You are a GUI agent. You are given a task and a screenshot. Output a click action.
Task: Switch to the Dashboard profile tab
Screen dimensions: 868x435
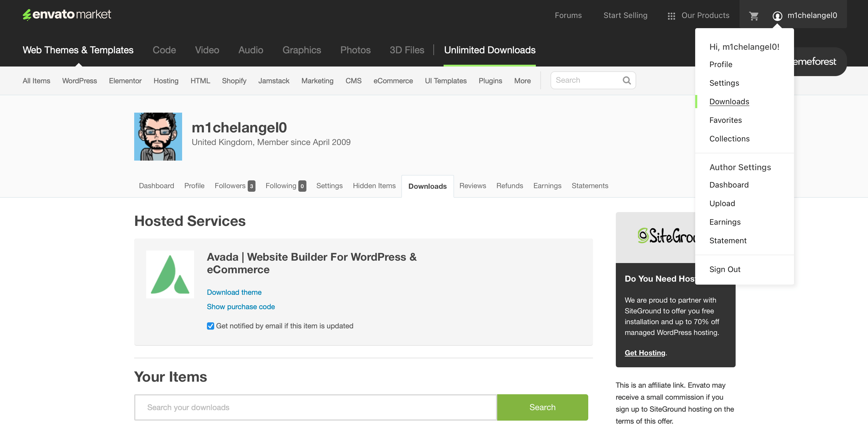pyautogui.click(x=156, y=186)
